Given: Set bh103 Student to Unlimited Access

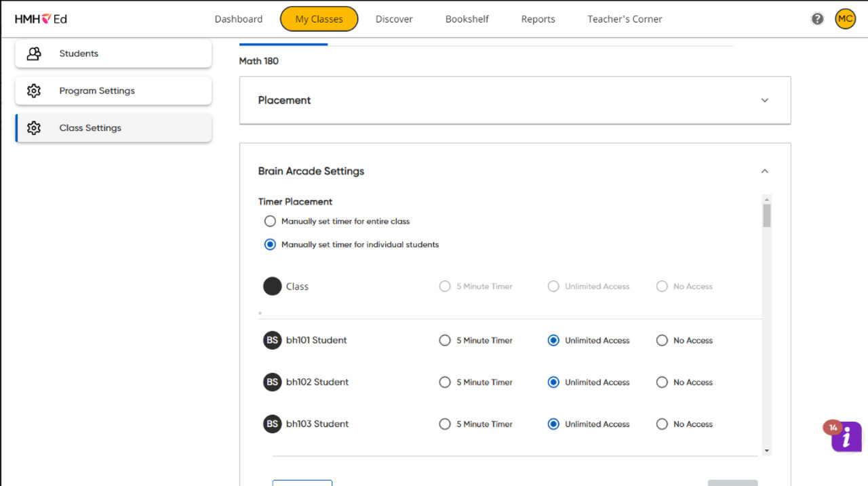Looking at the screenshot, I should (553, 424).
